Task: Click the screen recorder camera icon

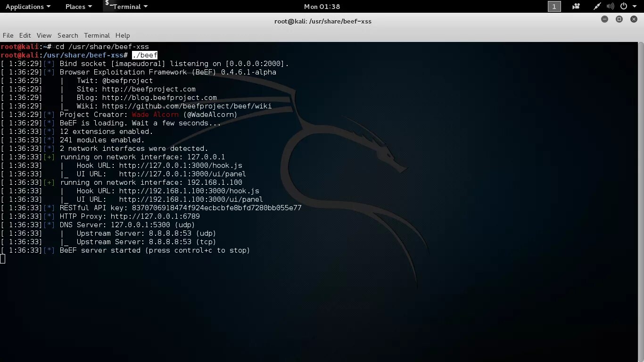Action: tap(576, 7)
